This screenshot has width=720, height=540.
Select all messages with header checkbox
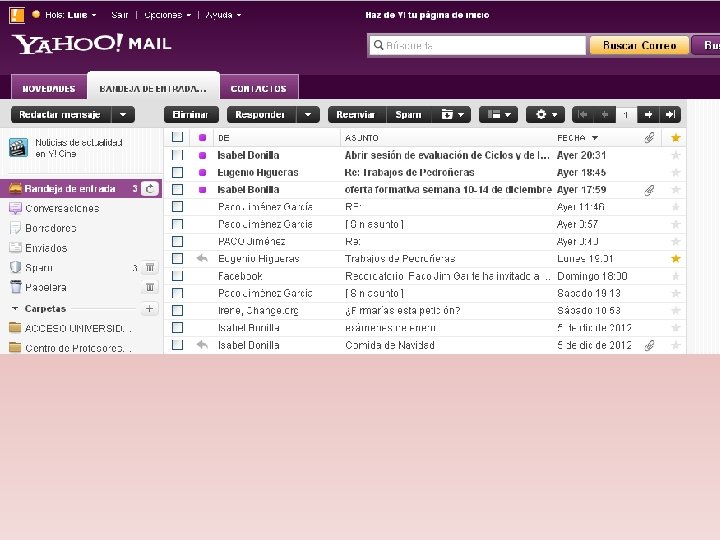click(x=177, y=137)
